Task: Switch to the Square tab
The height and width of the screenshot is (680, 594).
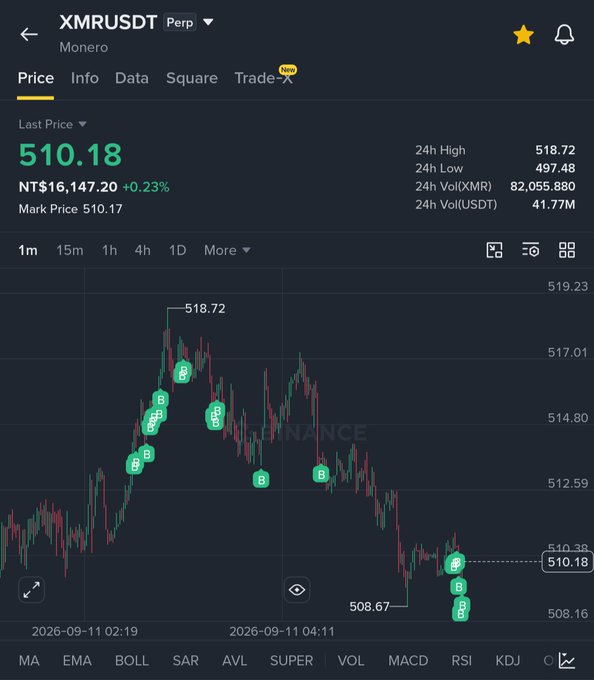Action: pos(192,78)
